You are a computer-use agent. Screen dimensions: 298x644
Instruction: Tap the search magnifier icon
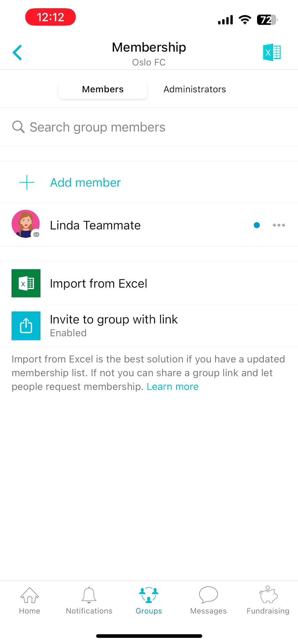(x=18, y=127)
